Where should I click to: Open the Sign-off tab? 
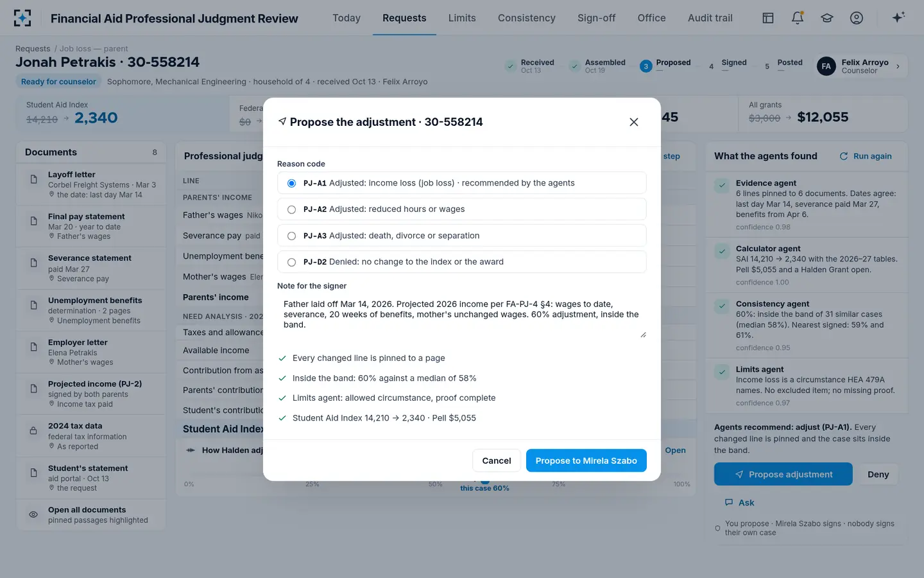[x=596, y=18]
